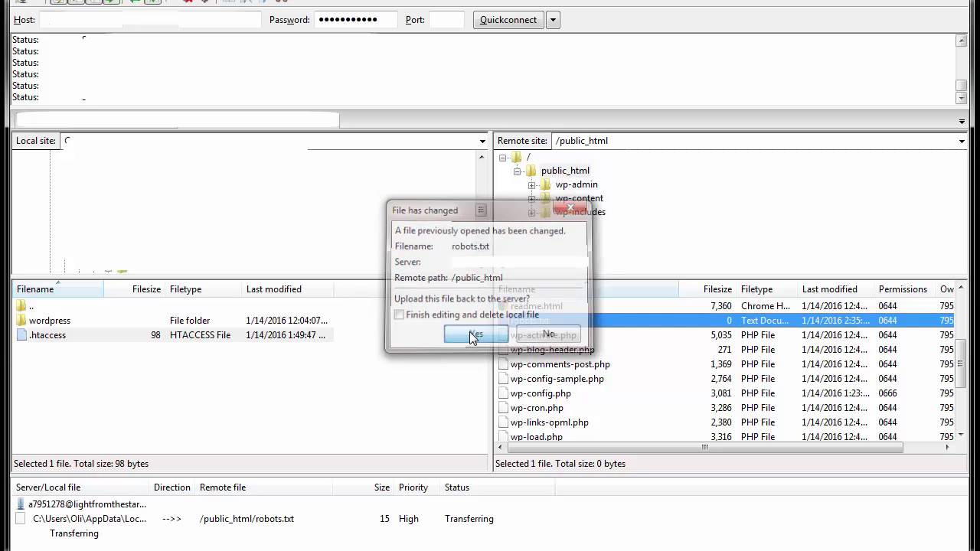Expand the wp-admin tree node
The height and width of the screenshot is (551, 980).
point(532,185)
